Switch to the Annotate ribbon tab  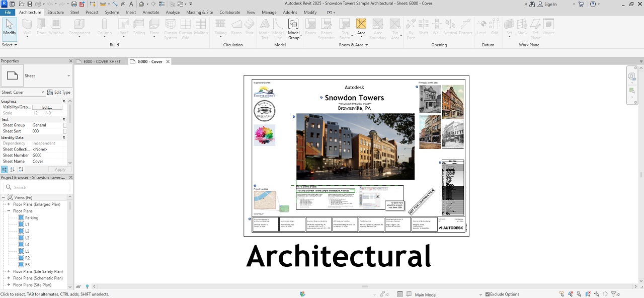click(151, 12)
